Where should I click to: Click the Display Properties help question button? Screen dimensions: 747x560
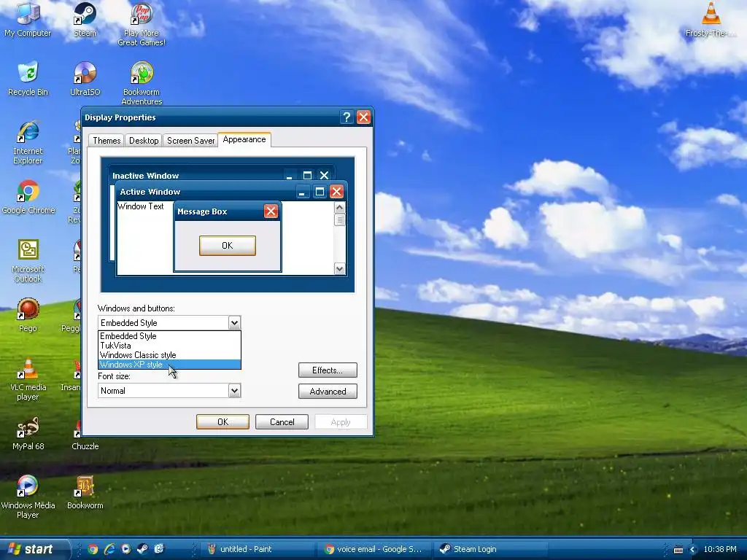[x=347, y=117]
